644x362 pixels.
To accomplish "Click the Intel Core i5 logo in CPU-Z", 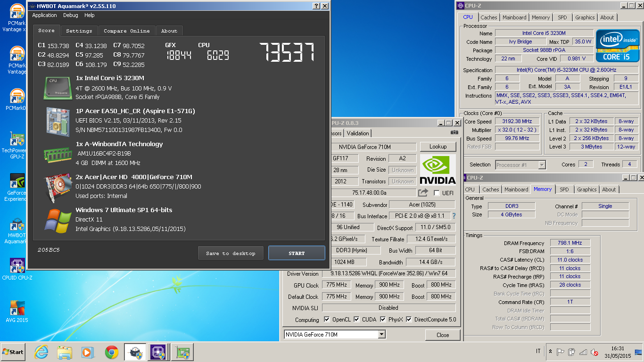I will (x=617, y=46).
